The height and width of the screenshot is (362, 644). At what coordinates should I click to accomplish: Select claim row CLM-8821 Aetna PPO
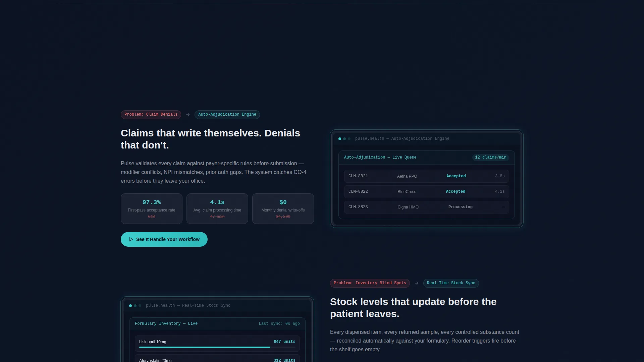tap(427, 176)
